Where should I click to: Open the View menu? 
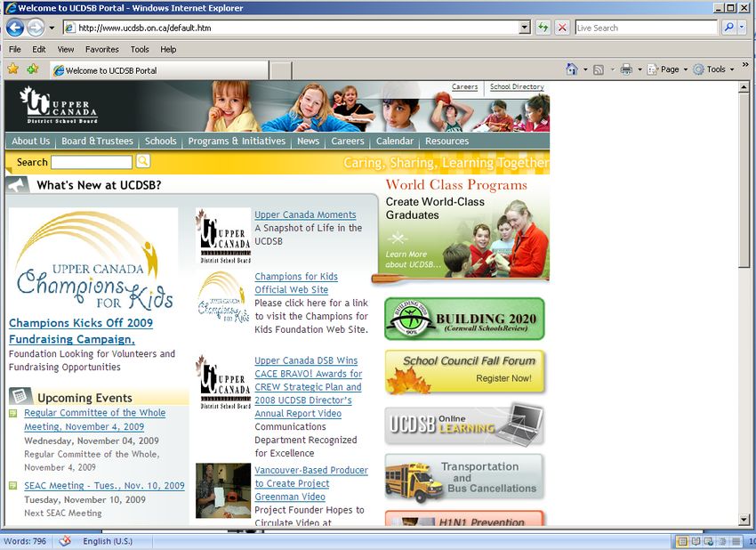click(66, 49)
